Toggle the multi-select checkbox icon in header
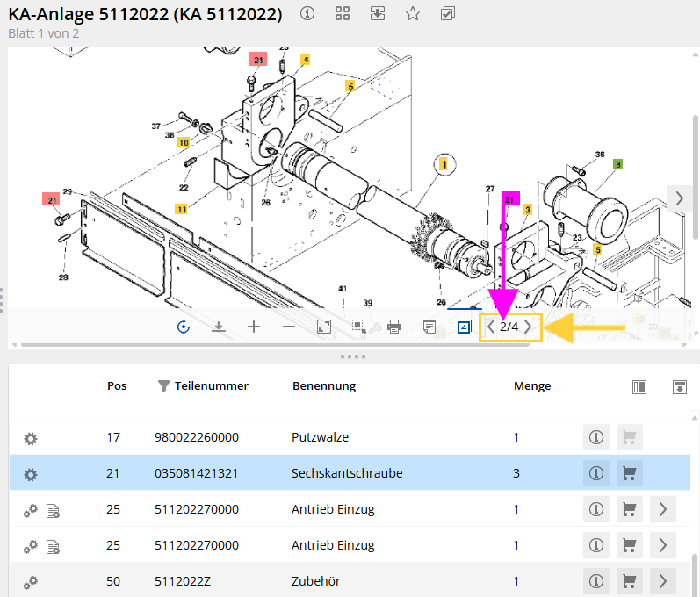The width and height of the screenshot is (700, 597). (447, 13)
